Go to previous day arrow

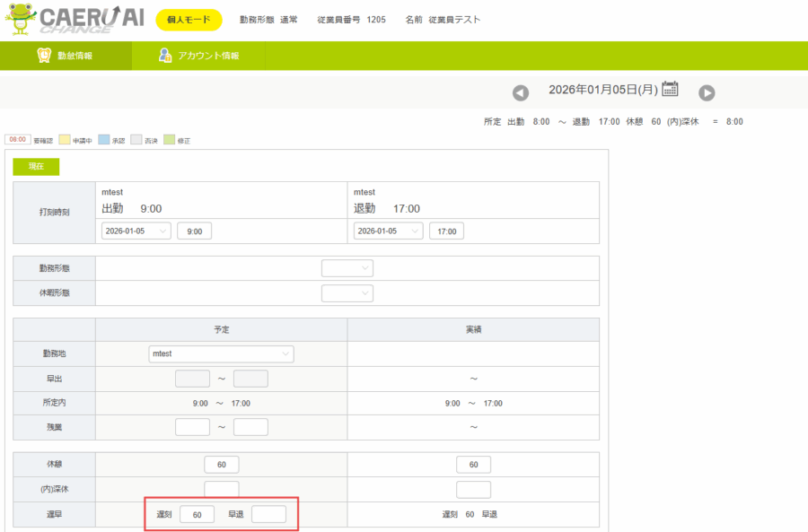521,92
